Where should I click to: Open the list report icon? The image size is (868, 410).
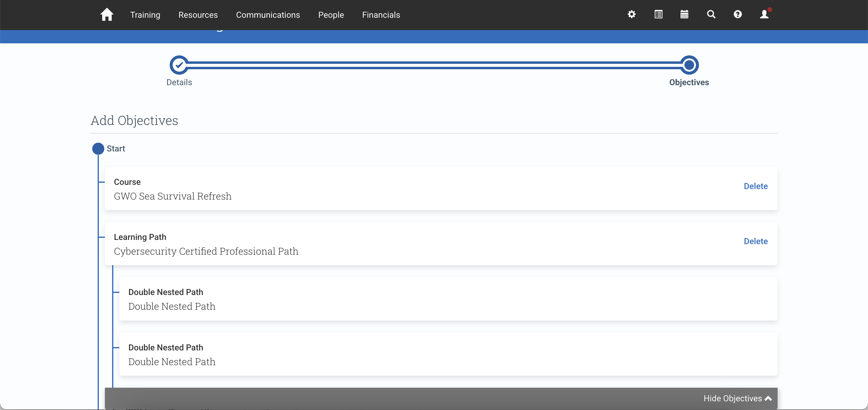(x=658, y=14)
